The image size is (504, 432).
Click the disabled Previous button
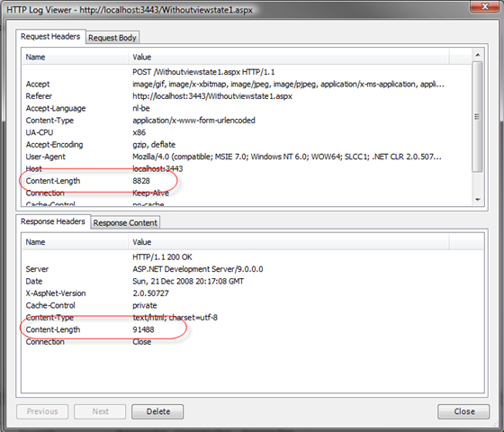[42, 411]
